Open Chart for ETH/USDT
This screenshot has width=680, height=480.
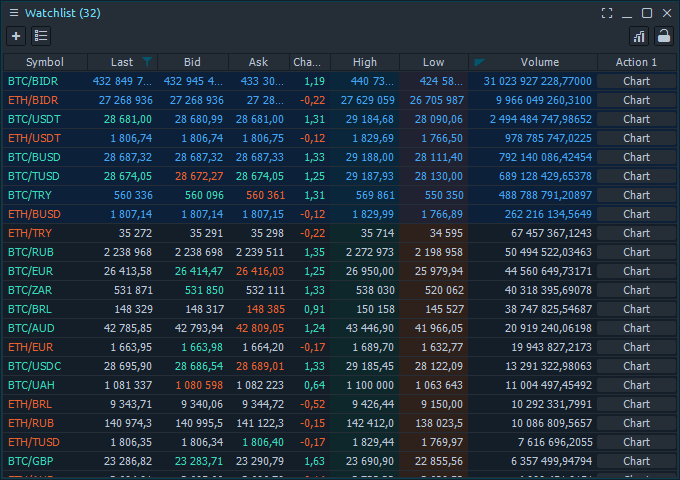(636, 138)
